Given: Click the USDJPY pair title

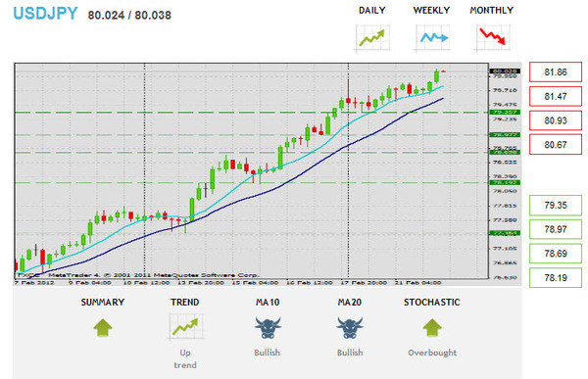Looking at the screenshot, I should click(45, 14).
